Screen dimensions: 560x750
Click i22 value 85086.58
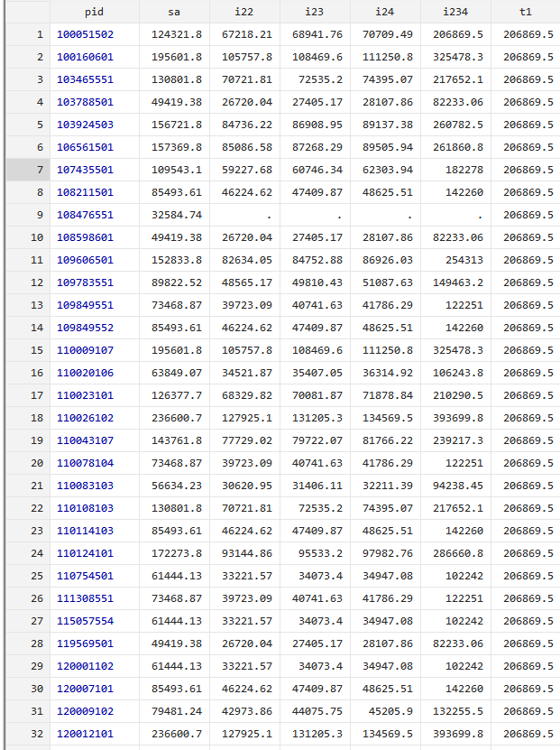tap(244, 147)
